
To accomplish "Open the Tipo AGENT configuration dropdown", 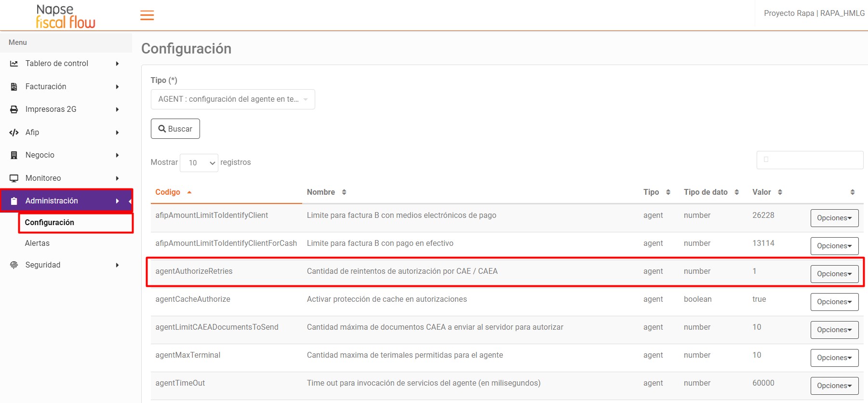I will (x=233, y=99).
